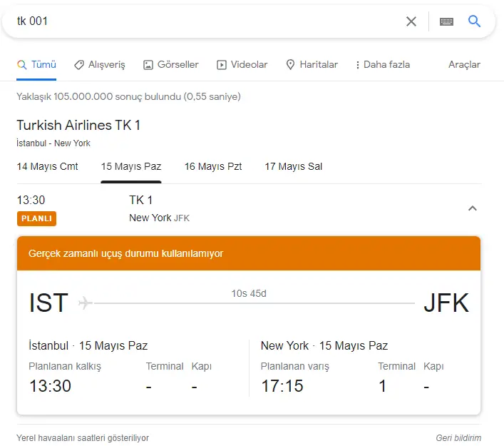Clear the search query with X icon
This screenshot has height=446, width=504.
tap(411, 21)
